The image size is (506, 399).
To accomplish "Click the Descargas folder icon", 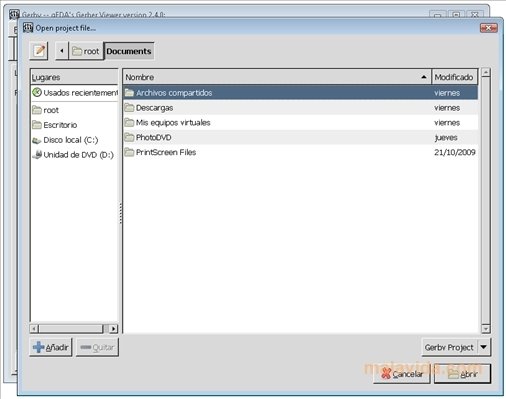I will 129,108.
